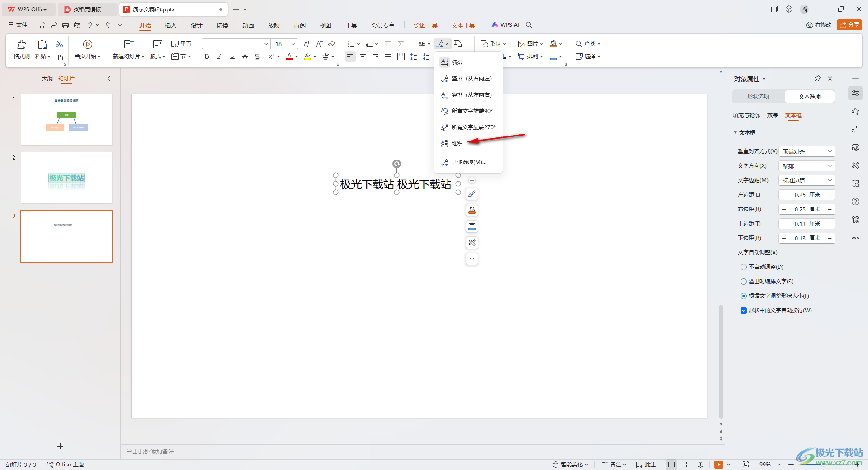Add a new slide with plus icon
This screenshot has width=868, height=470.
[60, 446]
